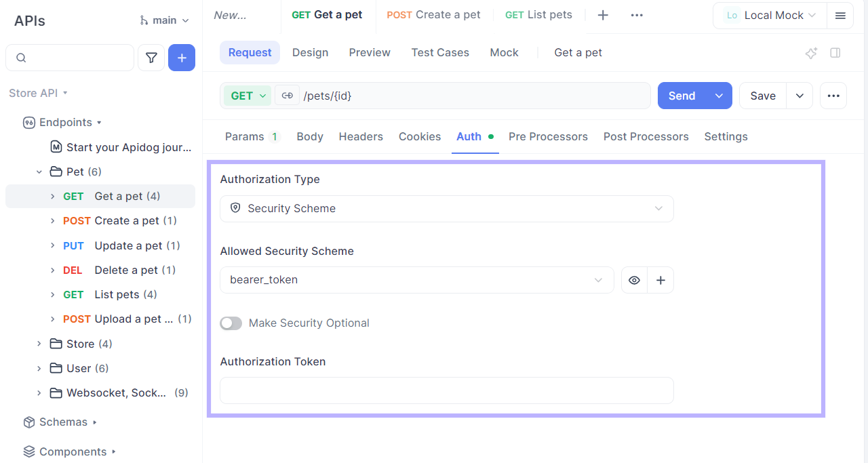Open the Body tab

310,137
